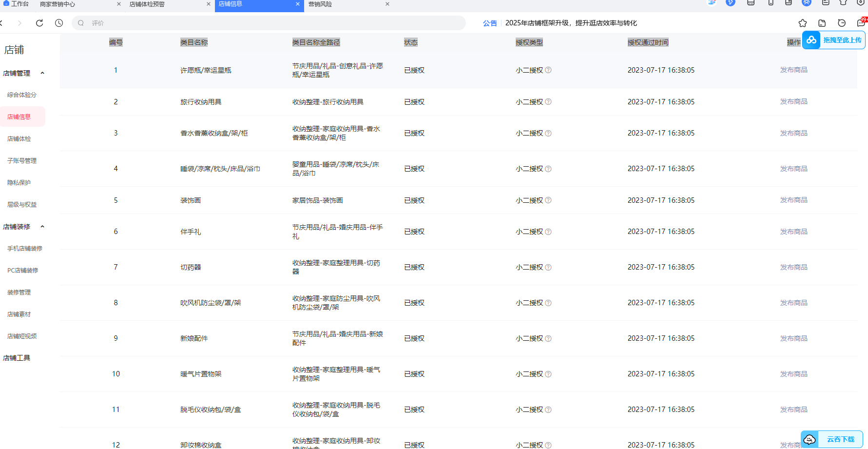Screen dimensions: 868x449
Task: Open the history clock icon
Action: coord(59,23)
